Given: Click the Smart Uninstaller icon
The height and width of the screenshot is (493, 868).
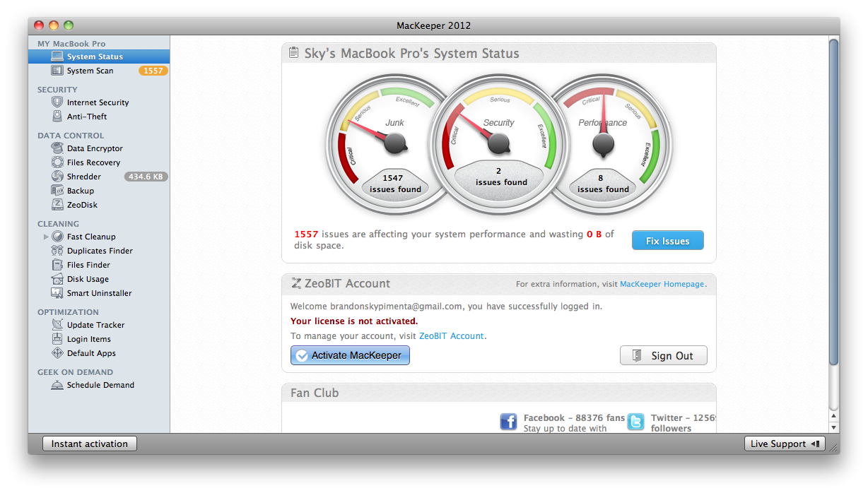Looking at the screenshot, I should [57, 293].
